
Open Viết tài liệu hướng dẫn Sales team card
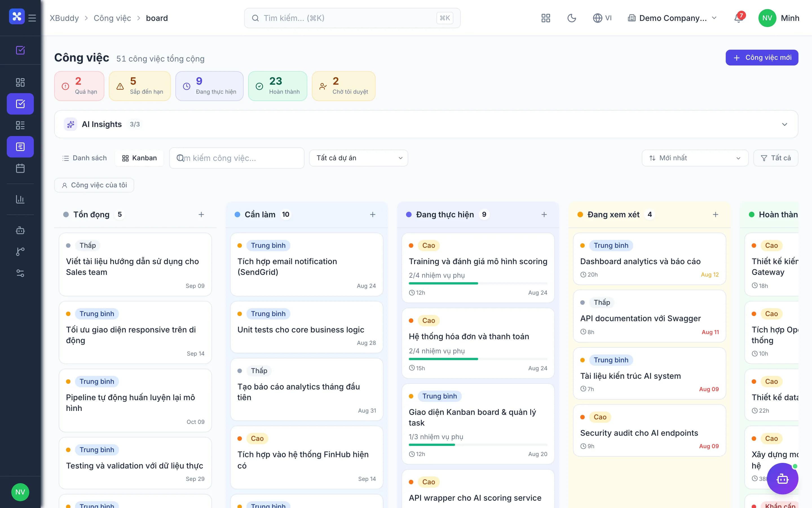(135, 264)
